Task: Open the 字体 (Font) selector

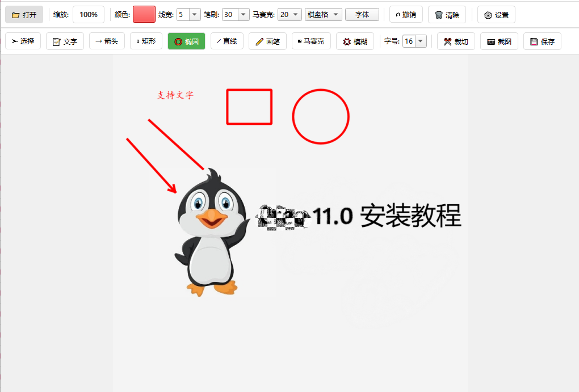Action: (x=362, y=14)
